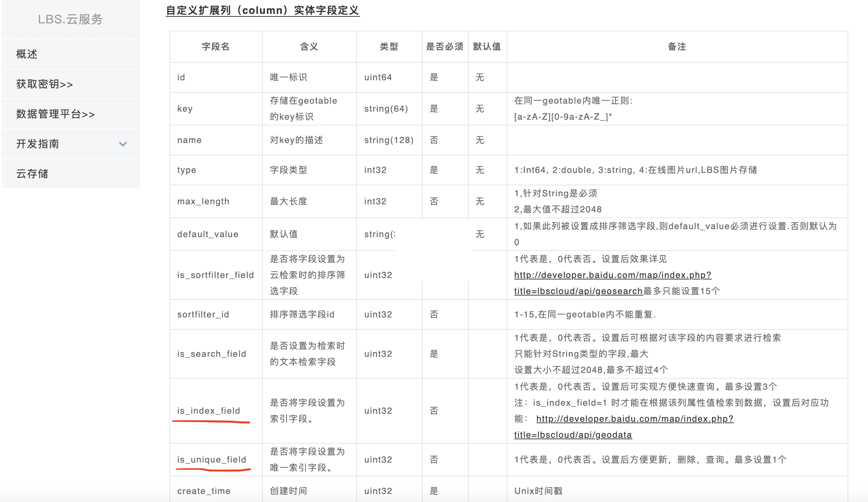Select the name field name cell
The image size is (868, 502).
point(216,140)
